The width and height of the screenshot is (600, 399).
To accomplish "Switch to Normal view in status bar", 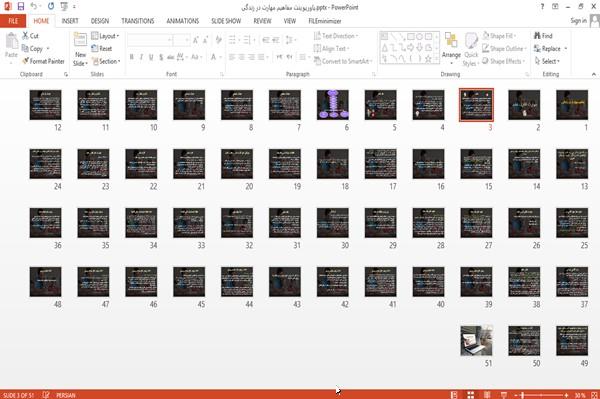I will (x=454, y=395).
